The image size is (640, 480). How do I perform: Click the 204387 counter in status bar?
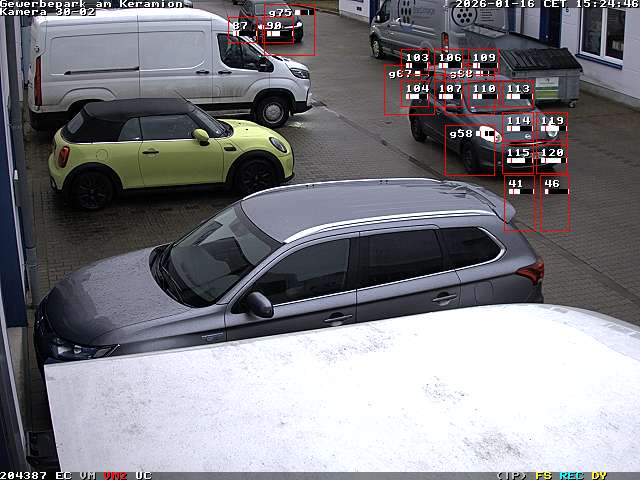[x=24, y=475]
